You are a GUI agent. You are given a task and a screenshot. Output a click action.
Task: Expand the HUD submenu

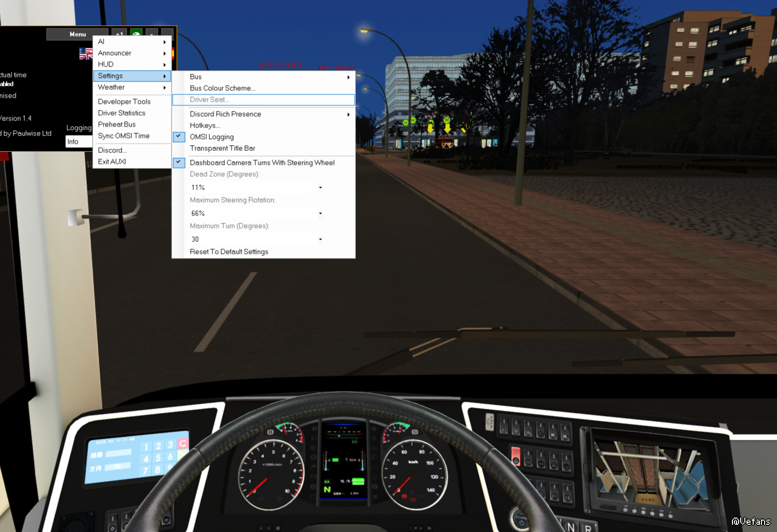point(132,64)
